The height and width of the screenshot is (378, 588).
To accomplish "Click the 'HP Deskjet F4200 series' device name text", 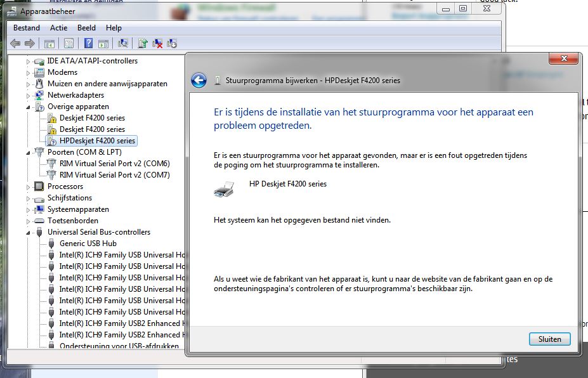I will [288, 184].
